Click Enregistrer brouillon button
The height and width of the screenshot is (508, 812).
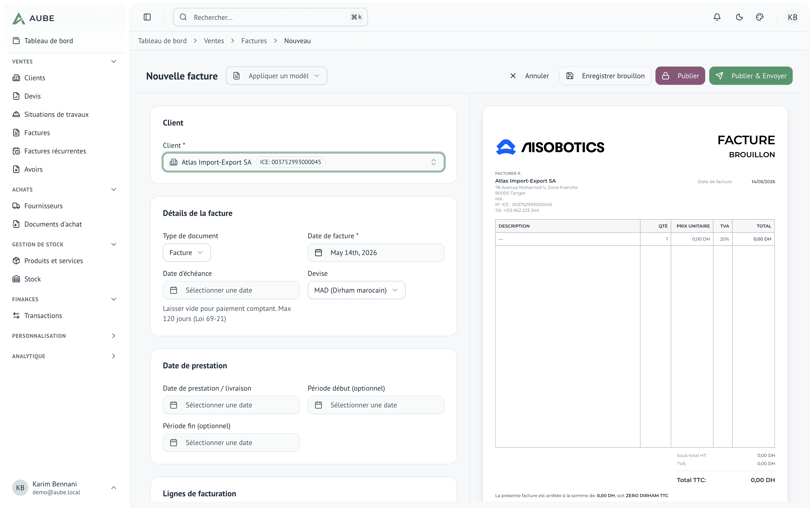[x=605, y=76]
